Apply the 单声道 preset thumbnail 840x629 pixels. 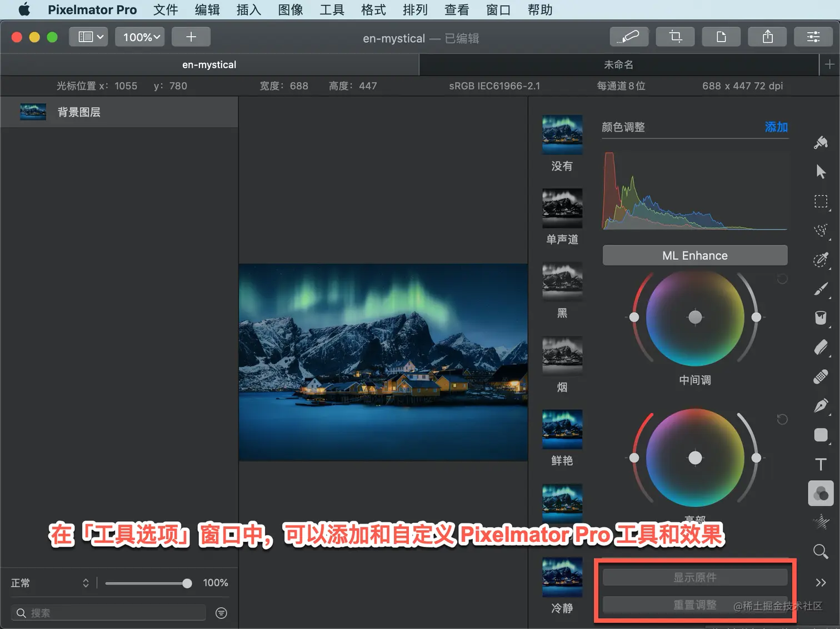coord(562,208)
